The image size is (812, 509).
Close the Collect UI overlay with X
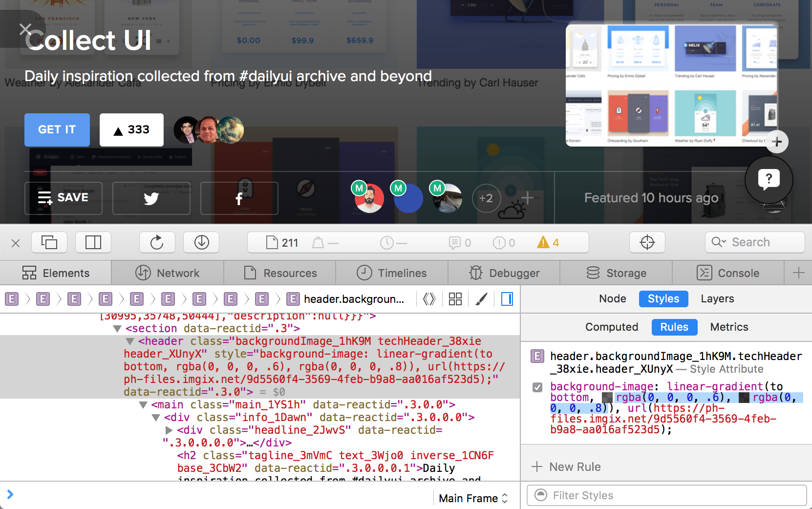tap(25, 29)
